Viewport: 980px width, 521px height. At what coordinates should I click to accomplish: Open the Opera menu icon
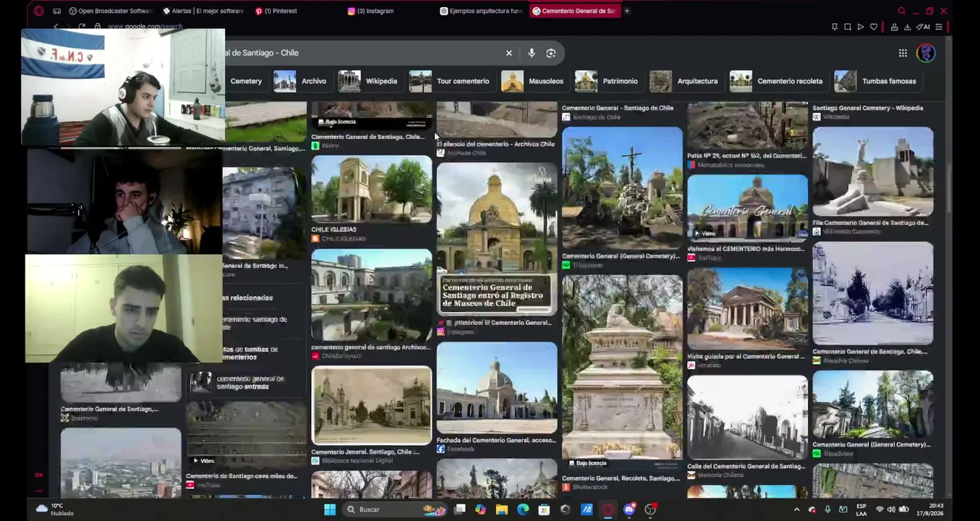[x=39, y=11]
